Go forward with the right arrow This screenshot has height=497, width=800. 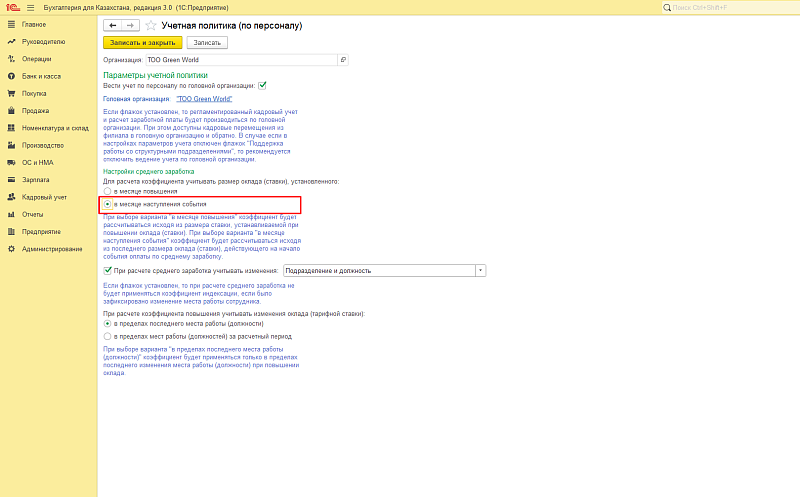[130, 24]
